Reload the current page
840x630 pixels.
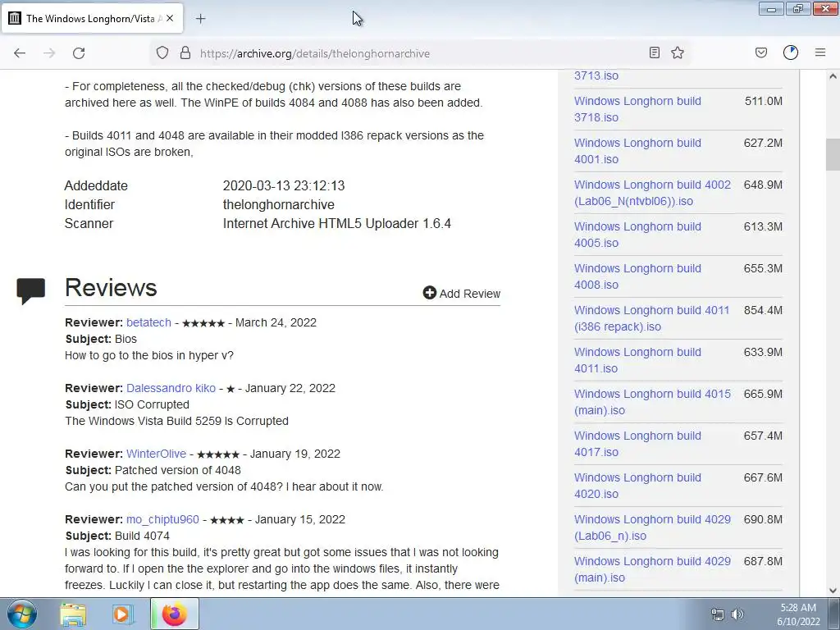[79, 53]
